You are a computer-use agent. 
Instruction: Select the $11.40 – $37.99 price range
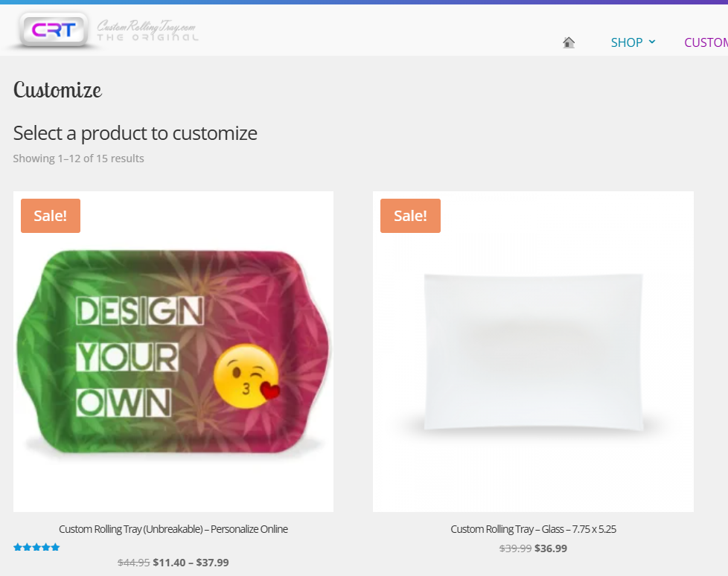coord(191,563)
